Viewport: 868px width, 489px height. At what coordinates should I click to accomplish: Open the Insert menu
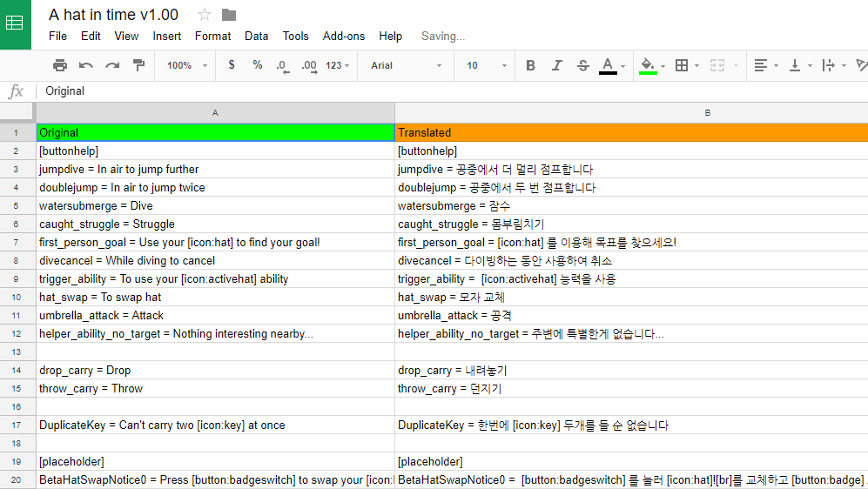tap(166, 36)
